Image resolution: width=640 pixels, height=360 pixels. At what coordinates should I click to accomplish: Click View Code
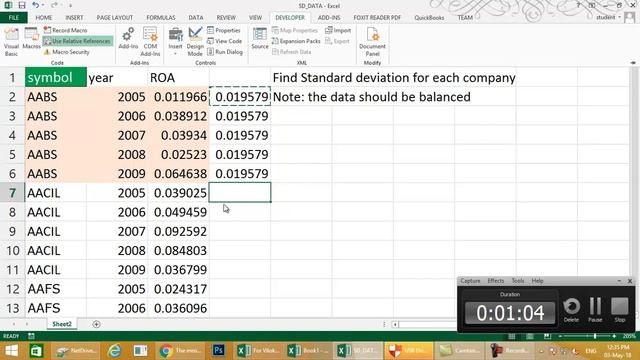(x=224, y=41)
